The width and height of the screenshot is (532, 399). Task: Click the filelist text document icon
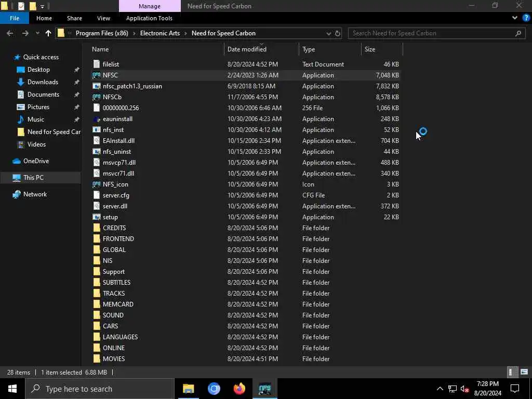click(x=96, y=64)
